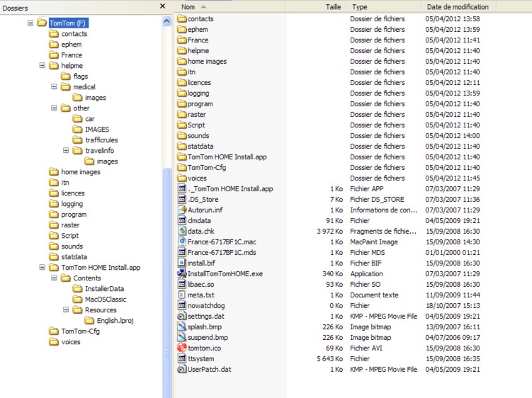The height and width of the screenshot is (398, 532).
Task: Collapse the Resources folder in tree
Action: (x=66, y=309)
